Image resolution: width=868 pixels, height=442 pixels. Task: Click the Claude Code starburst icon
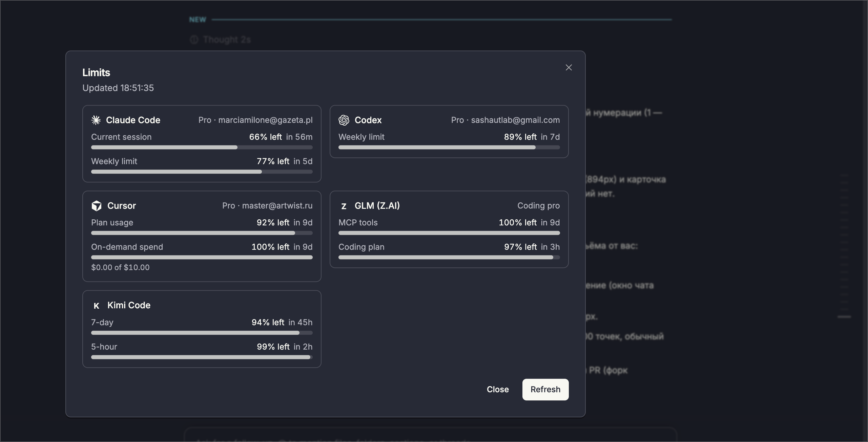[96, 120]
